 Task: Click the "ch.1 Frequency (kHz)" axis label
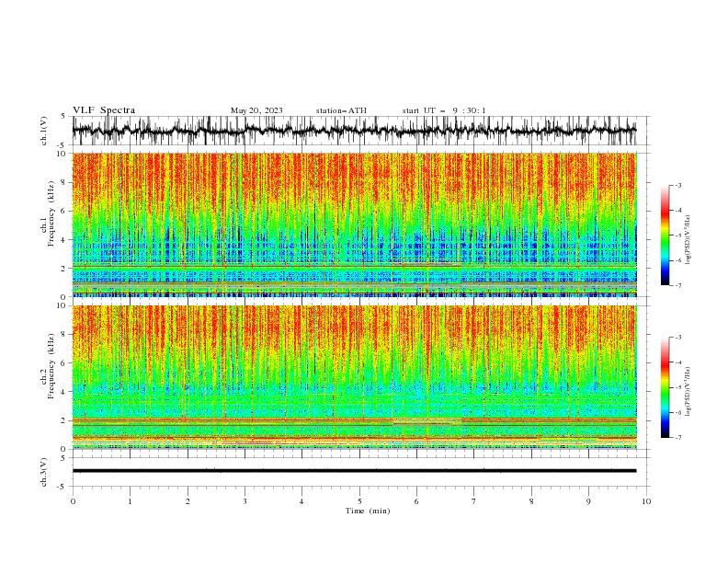(x=48, y=214)
